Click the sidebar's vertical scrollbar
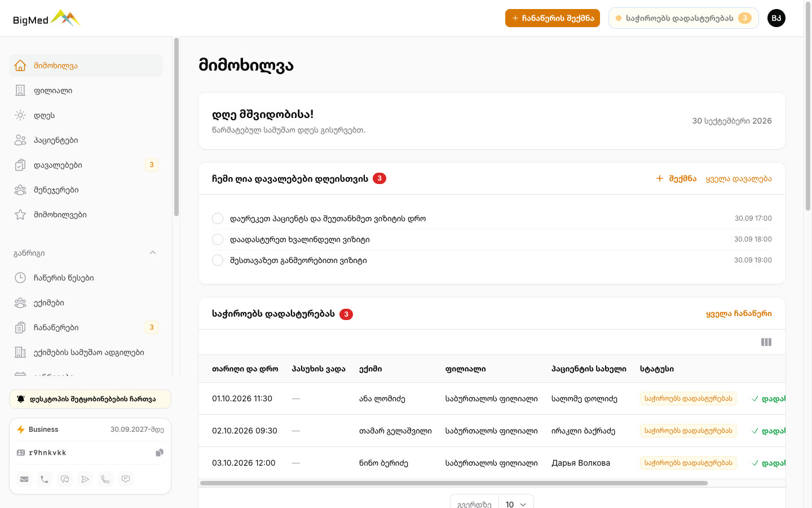The image size is (812, 508). (x=176, y=127)
